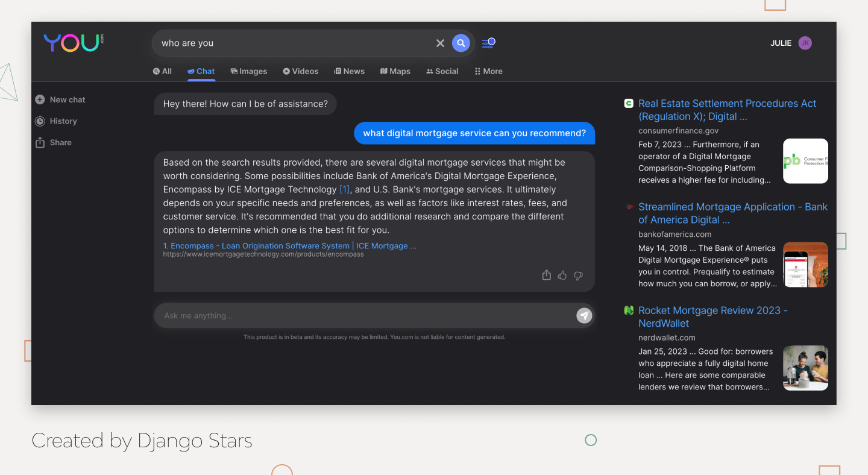Open Rocket Mortgage Review 2023 NerdWallet result
This screenshot has height=475, width=868.
[x=713, y=317]
